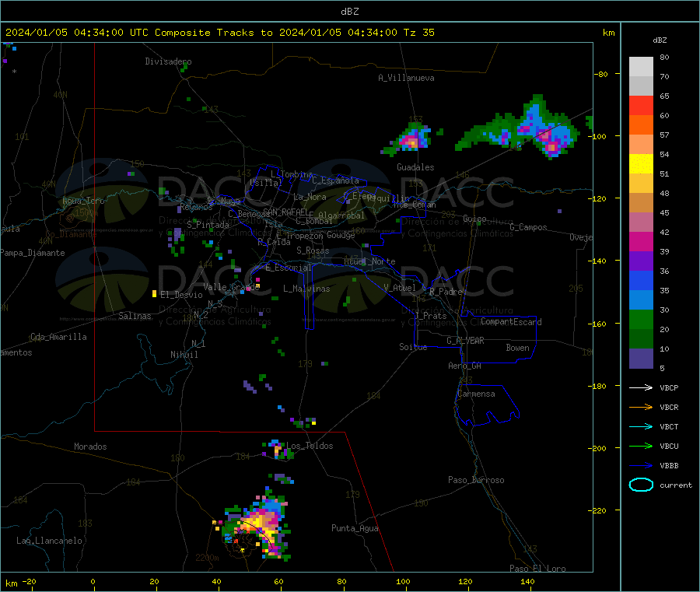This screenshot has width=700, height=592.
Task: Click the S_Pintada map label
Action: click(x=208, y=225)
